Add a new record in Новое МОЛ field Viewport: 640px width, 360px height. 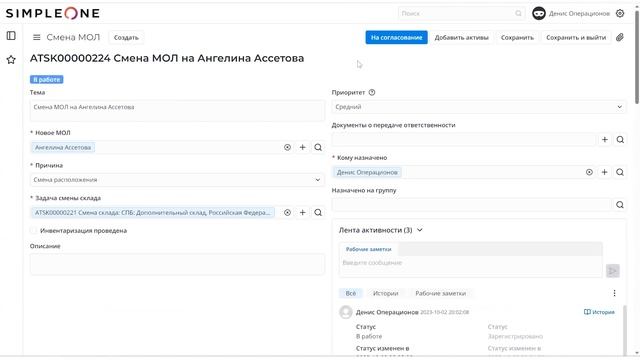pyautogui.click(x=302, y=147)
